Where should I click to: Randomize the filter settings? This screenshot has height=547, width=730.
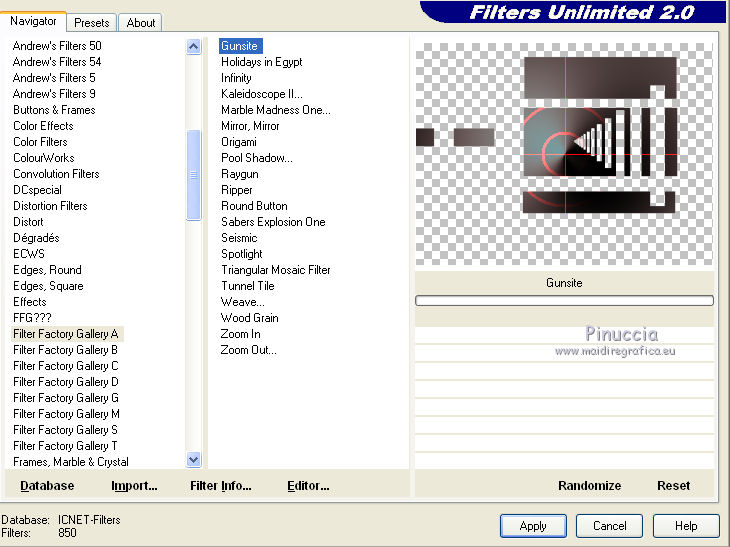[589, 486]
